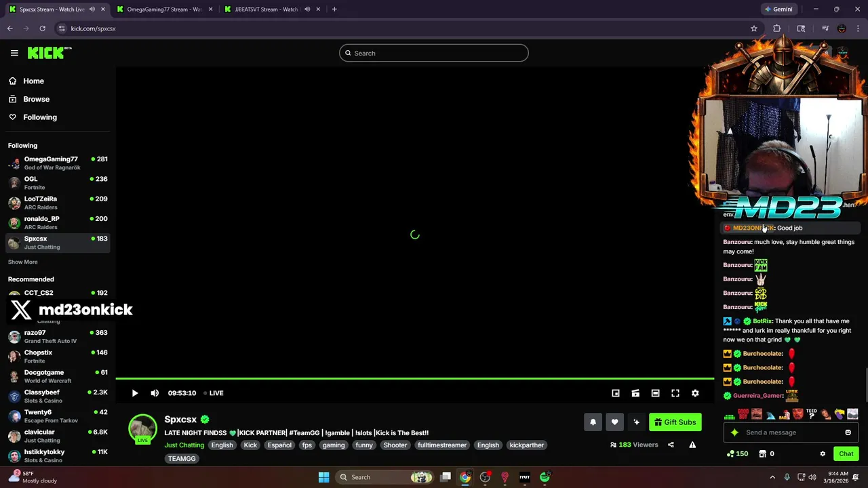Open clavicular recommended channel
Screen dimensions: 868x488
click(58, 436)
